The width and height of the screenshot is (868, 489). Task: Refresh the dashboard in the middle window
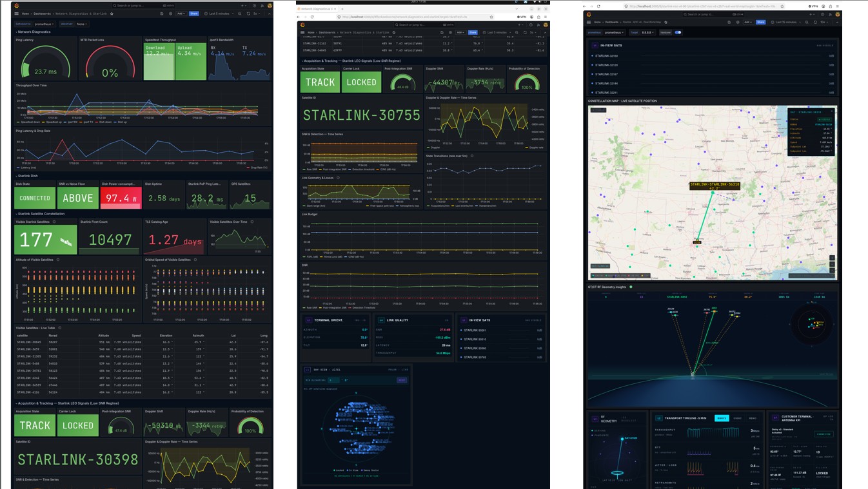point(526,32)
